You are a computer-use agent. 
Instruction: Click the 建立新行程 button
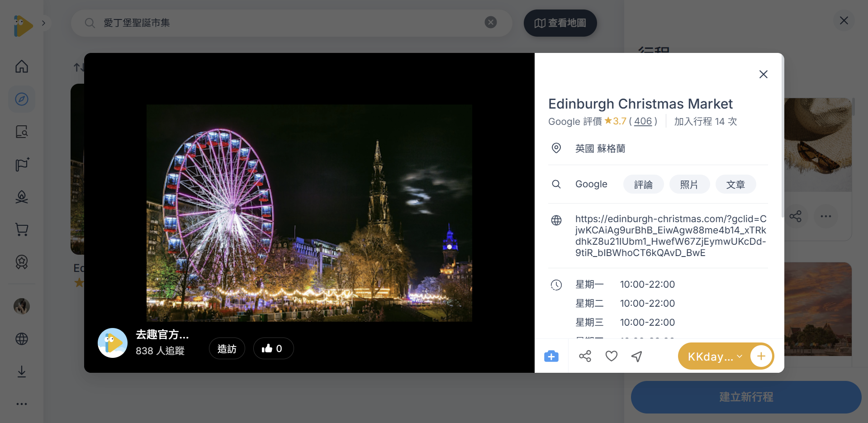click(x=746, y=397)
